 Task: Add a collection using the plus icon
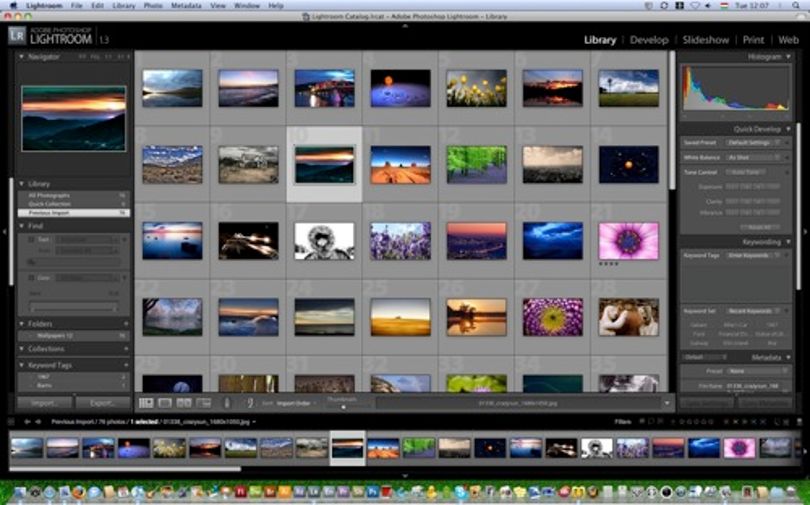click(126, 349)
